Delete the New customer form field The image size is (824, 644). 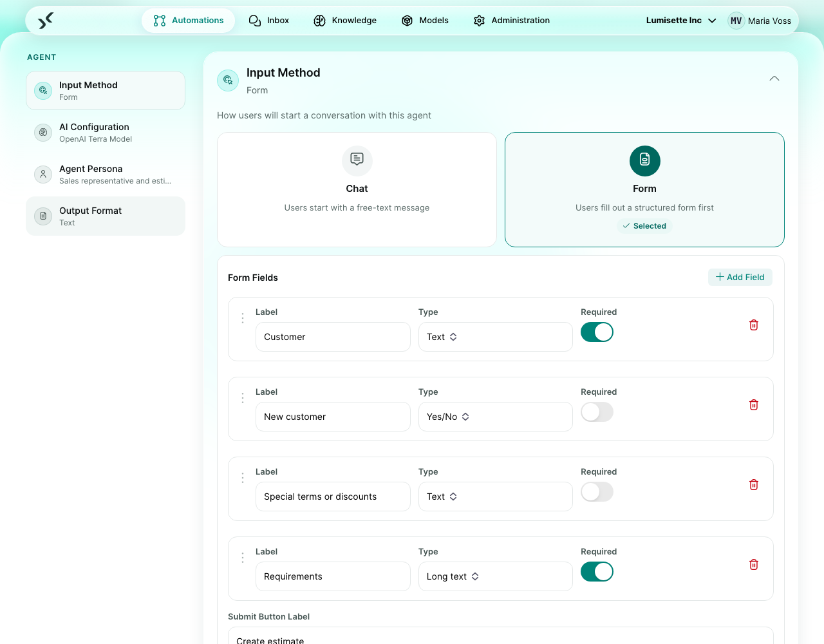(x=754, y=405)
